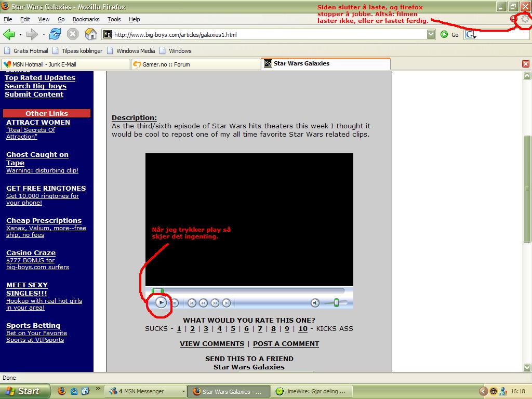Click the Stop loading icon
The image size is (532, 399).
73,34
